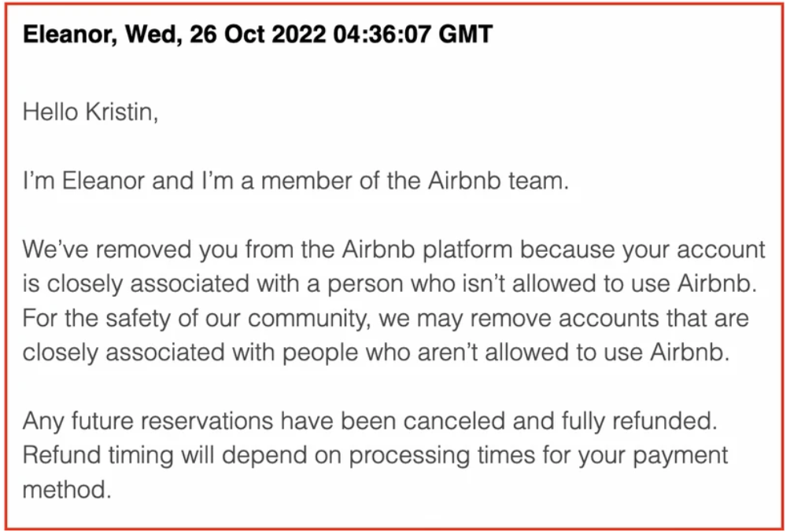Click the timestamp 04:36:07 GMT

tap(412, 35)
